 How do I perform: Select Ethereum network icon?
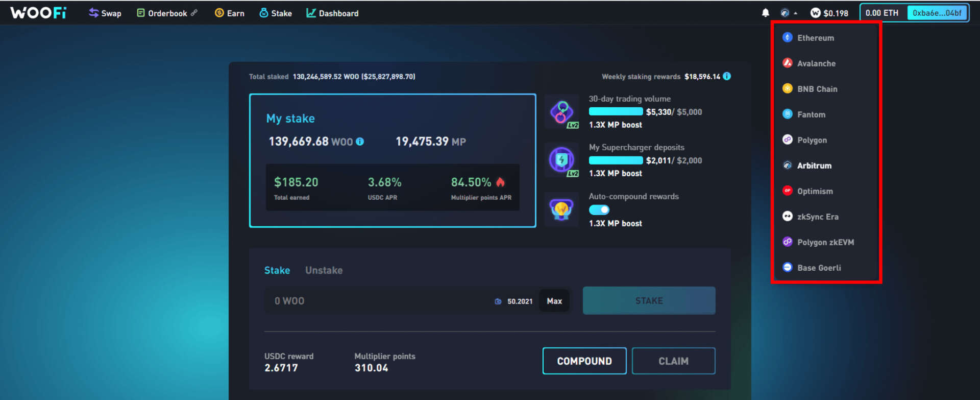pos(787,37)
